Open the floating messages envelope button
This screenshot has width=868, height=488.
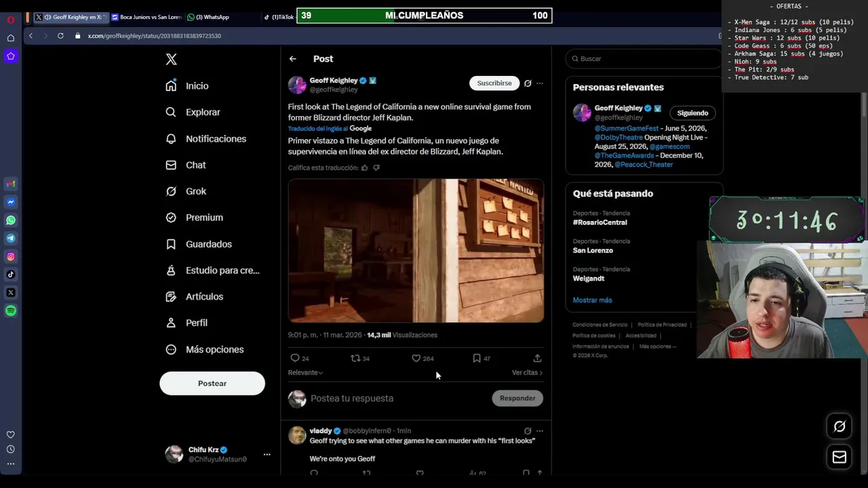[x=840, y=457]
